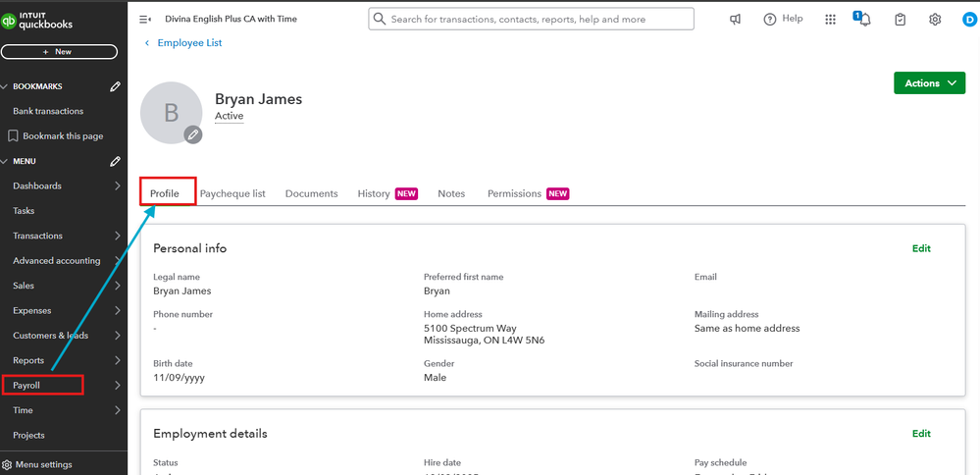The width and height of the screenshot is (980, 475).
Task: Open the Actions dropdown button
Action: pos(929,83)
